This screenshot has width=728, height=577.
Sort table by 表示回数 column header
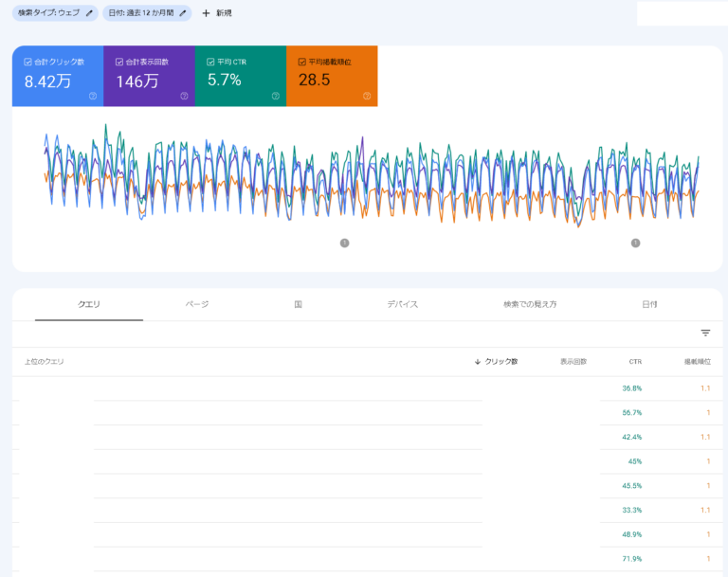[x=573, y=362]
